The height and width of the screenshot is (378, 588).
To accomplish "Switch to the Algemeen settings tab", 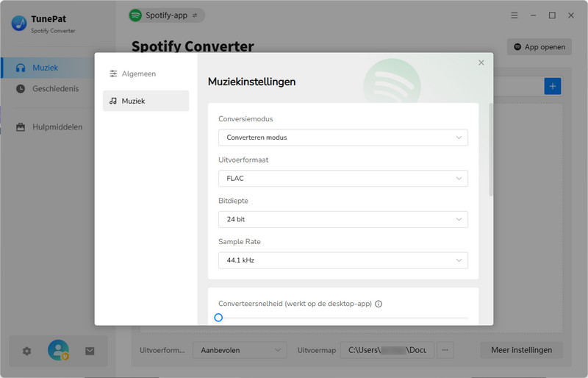I will 146,74.
